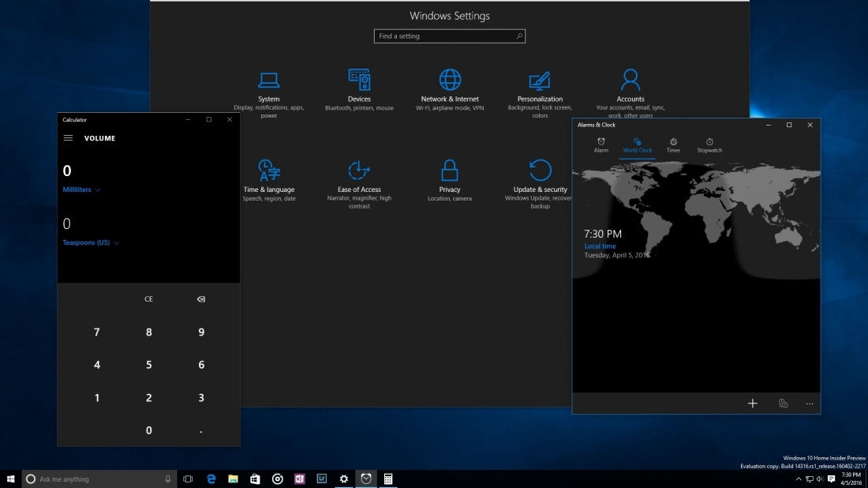Open network status tray icon

[810, 479]
